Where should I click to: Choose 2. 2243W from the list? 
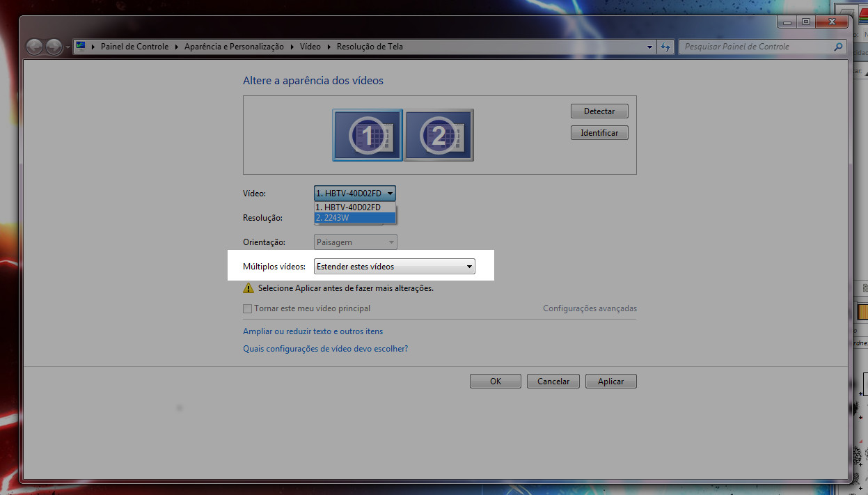click(354, 218)
